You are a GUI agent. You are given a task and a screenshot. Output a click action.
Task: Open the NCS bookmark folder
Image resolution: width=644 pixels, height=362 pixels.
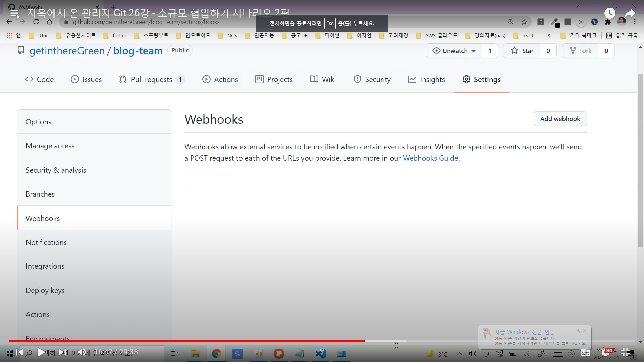click(x=228, y=35)
